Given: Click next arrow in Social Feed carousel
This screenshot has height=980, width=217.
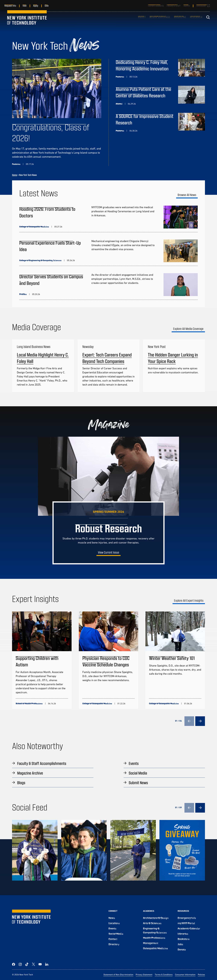Looking at the screenshot, I should click(x=200, y=807).
